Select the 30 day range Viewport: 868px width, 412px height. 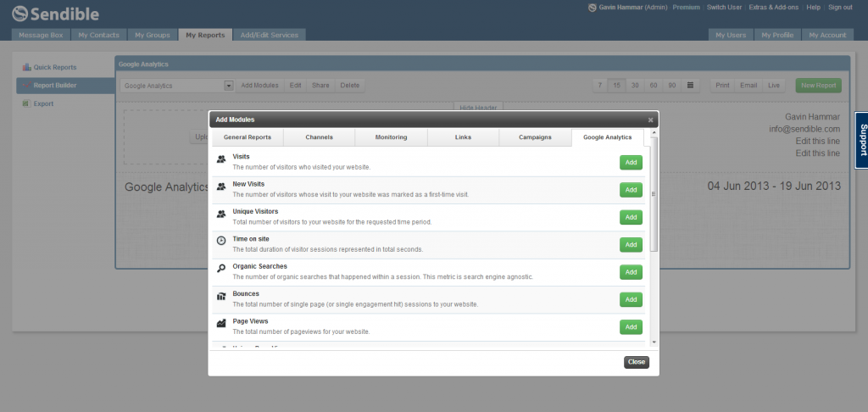tap(635, 86)
